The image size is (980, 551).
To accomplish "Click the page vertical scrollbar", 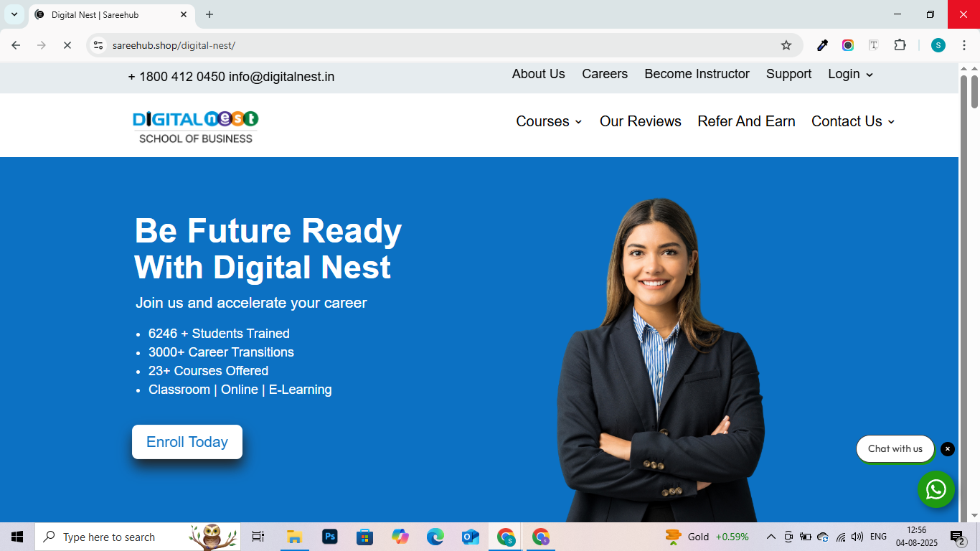I will click(974, 287).
